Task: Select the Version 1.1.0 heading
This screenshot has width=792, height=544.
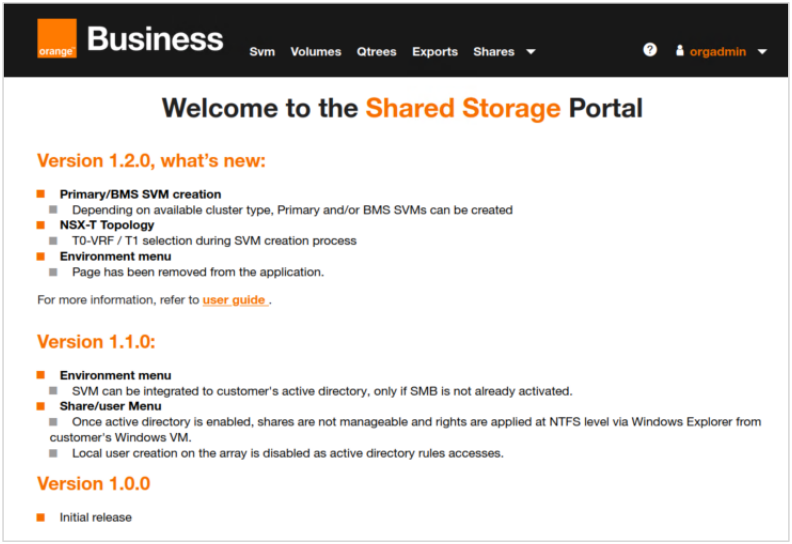Action: 96,342
